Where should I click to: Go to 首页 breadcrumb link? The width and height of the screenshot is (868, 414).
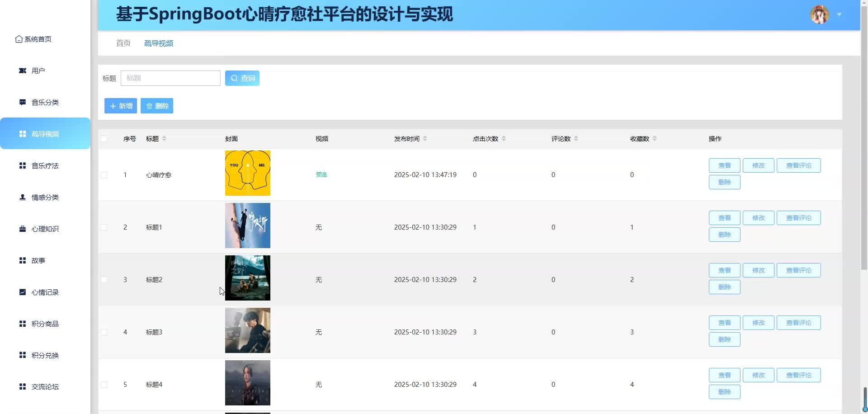point(123,43)
